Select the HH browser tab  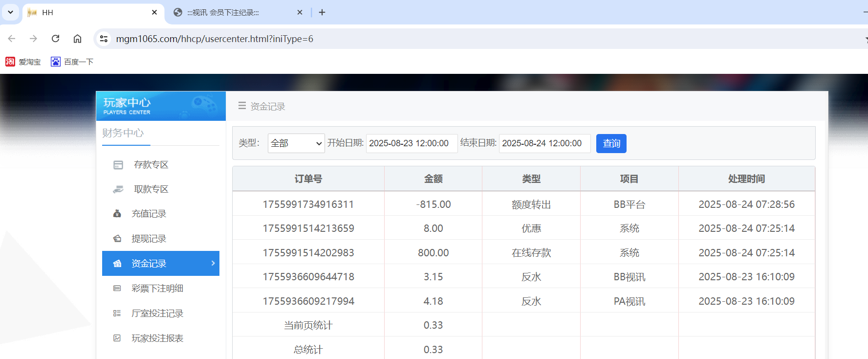tap(88, 13)
